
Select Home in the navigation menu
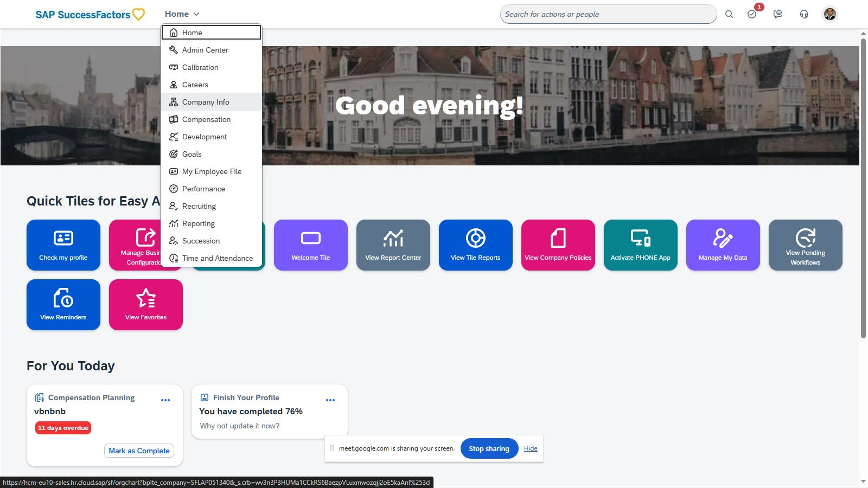pyautogui.click(x=212, y=33)
